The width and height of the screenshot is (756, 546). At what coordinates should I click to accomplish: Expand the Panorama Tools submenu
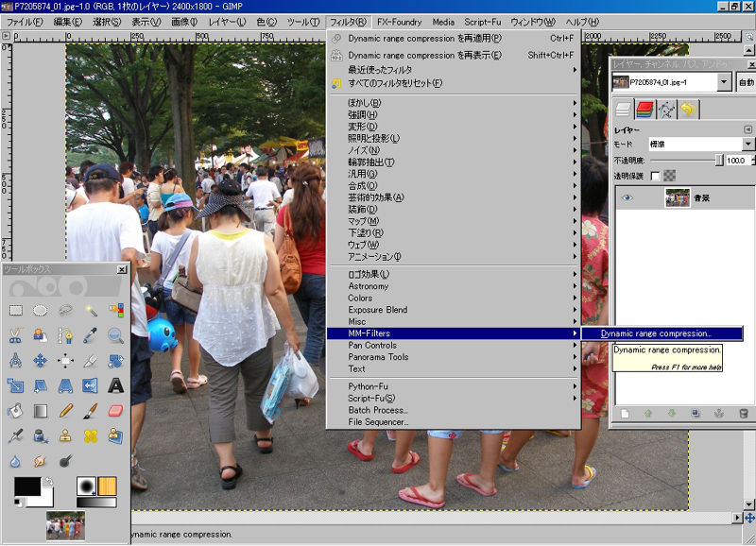pyautogui.click(x=454, y=357)
